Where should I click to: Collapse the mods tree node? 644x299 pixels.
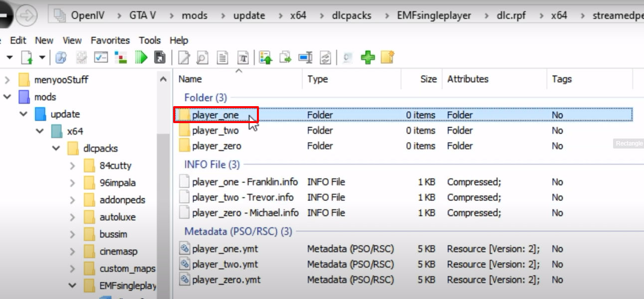click(7, 97)
